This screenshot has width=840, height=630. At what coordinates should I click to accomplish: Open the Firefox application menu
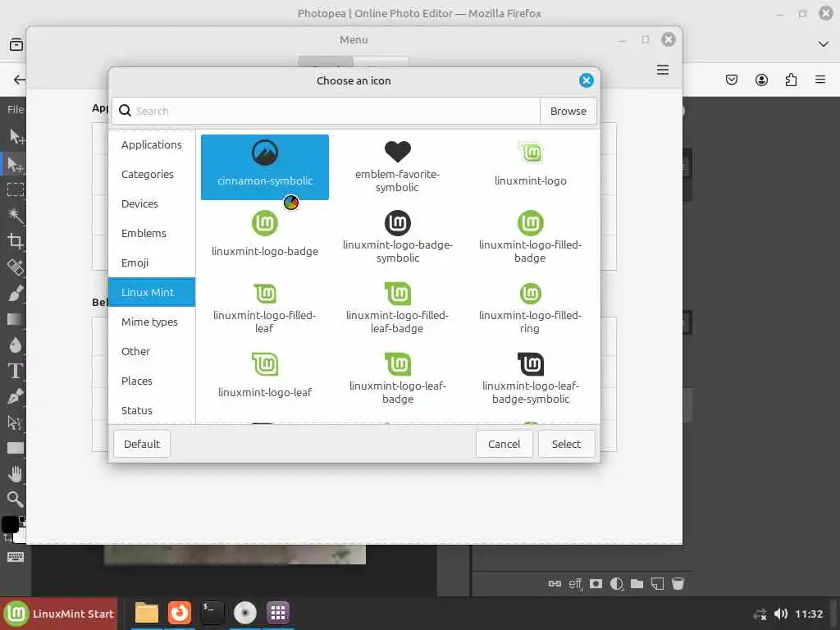[819, 80]
